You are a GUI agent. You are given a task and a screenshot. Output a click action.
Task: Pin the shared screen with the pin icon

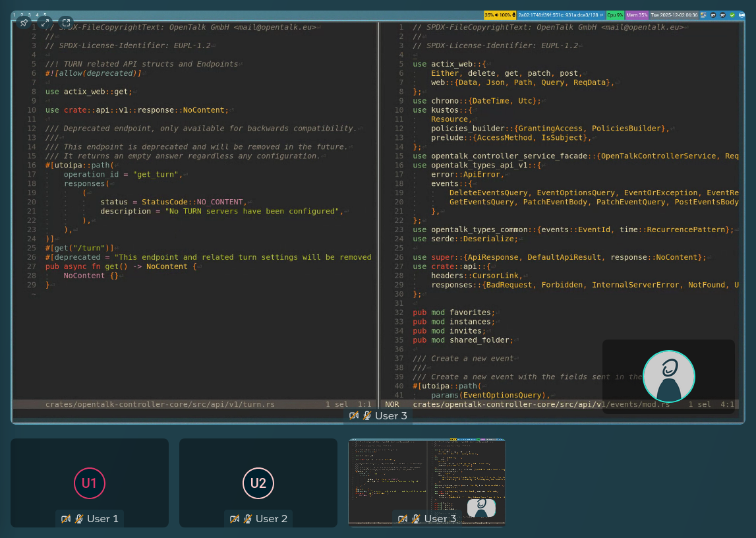24,22
